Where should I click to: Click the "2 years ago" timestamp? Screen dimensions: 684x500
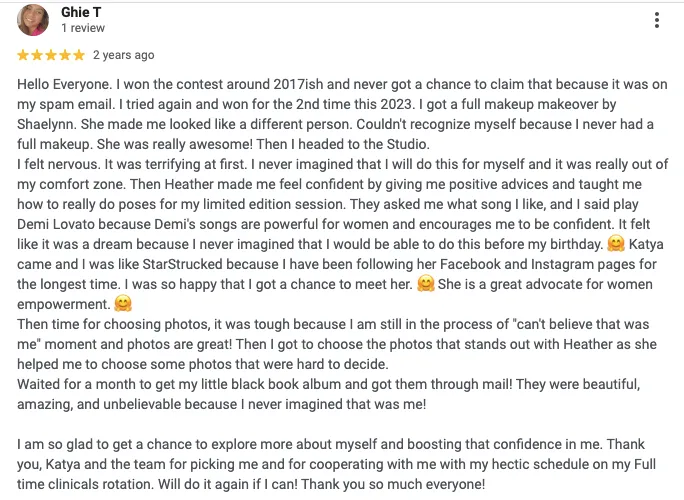tap(123, 55)
